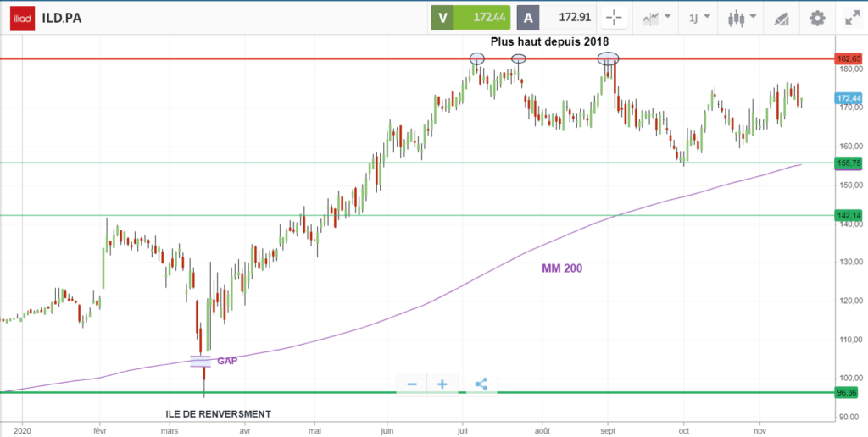868x437 pixels.
Task: Click the A buy button 172.91
Action: 557,18
